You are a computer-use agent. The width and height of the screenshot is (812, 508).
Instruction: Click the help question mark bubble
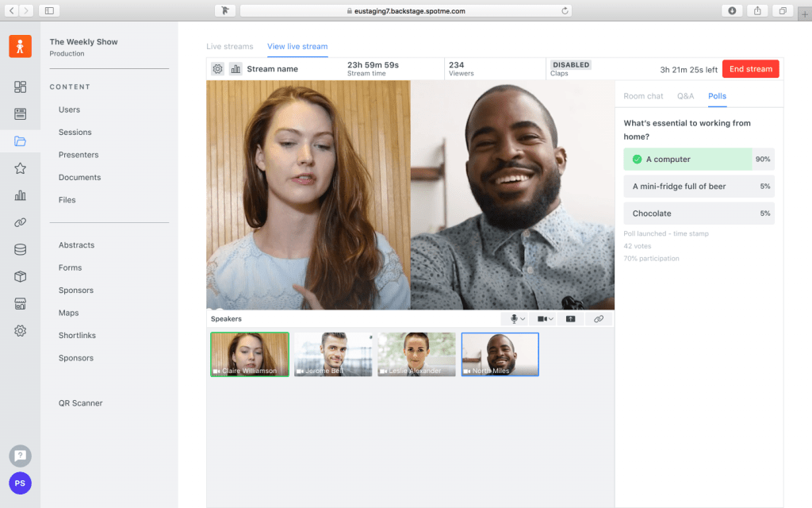tap(20, 456)
